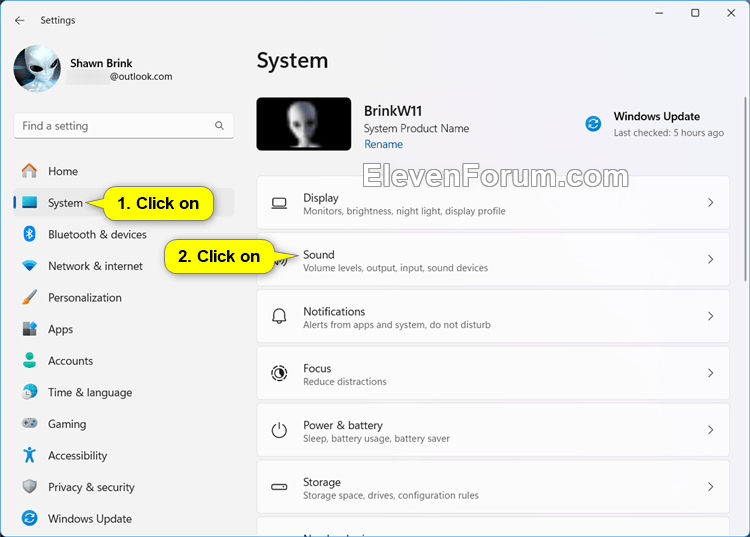
Task: Expand the Focus settings chevron
Action: pos(710,373)
